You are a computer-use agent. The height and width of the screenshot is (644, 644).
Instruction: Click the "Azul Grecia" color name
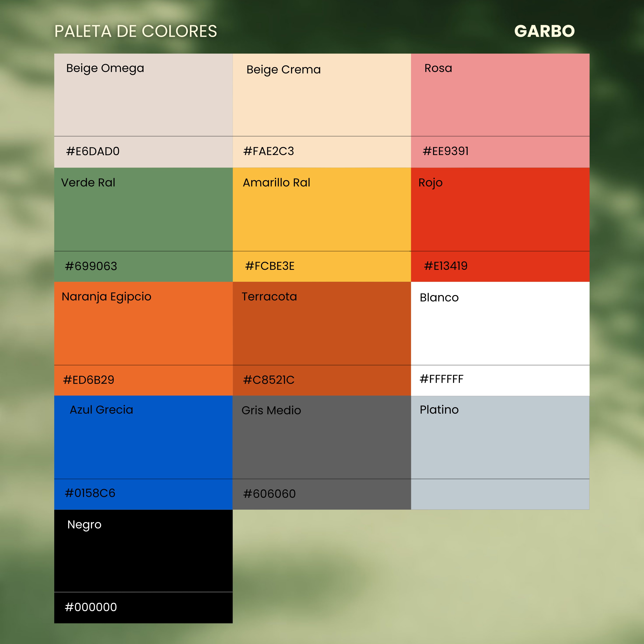click(101, 410)
